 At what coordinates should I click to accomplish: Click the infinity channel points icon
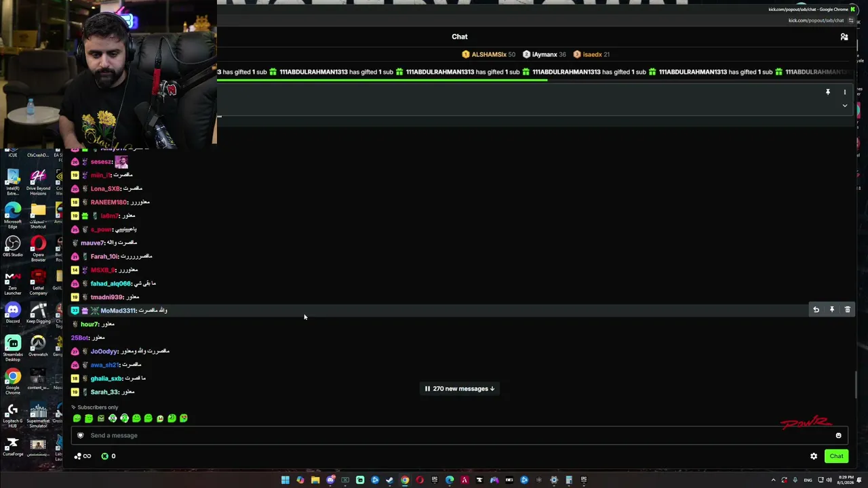tap(87, 456)
